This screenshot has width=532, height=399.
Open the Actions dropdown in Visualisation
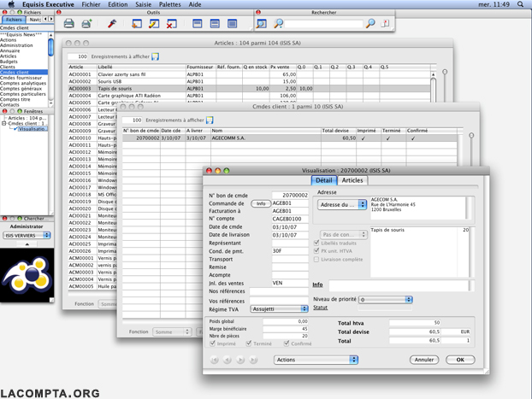316,360
